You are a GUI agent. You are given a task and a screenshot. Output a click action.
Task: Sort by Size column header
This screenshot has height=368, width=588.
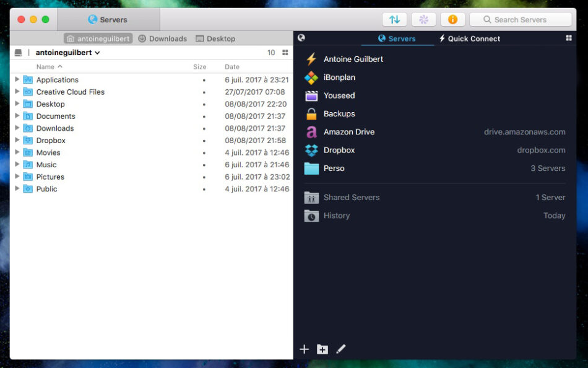200,67
